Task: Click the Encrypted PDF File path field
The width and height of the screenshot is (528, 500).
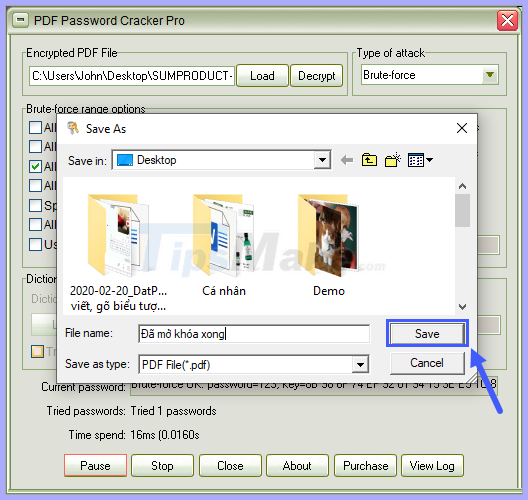Action: 132,76
